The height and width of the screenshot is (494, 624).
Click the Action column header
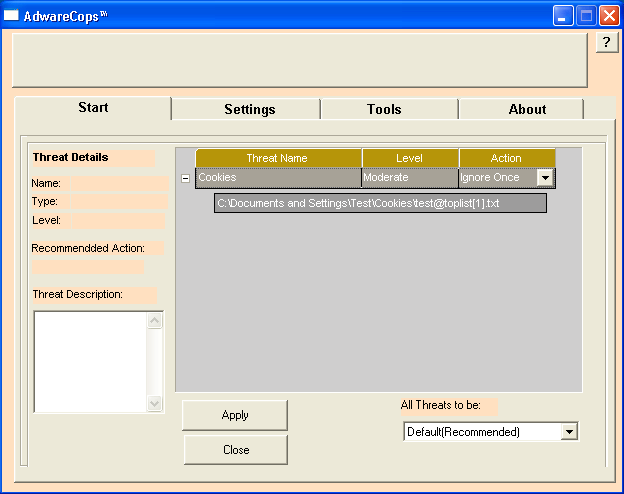(x=506, y=158)
